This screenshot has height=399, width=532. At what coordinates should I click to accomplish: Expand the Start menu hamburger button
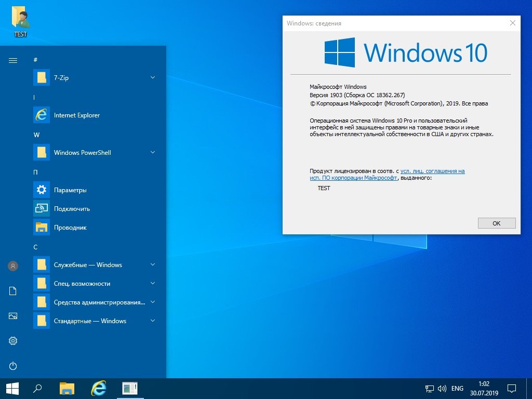(13, 60)
